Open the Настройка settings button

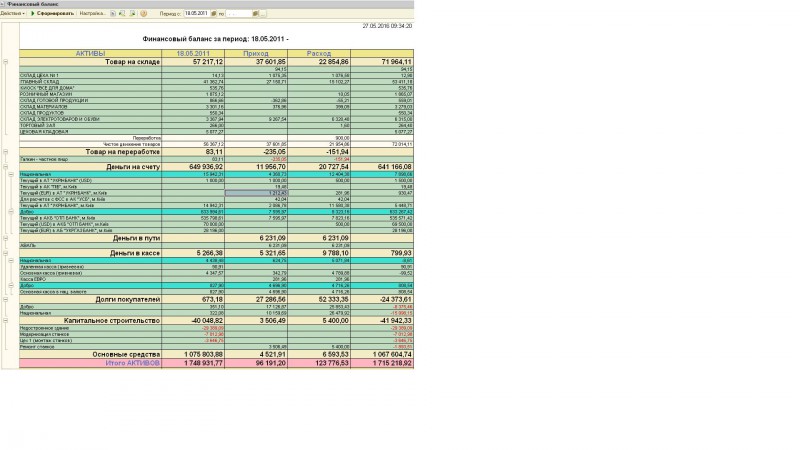(92, 13)
